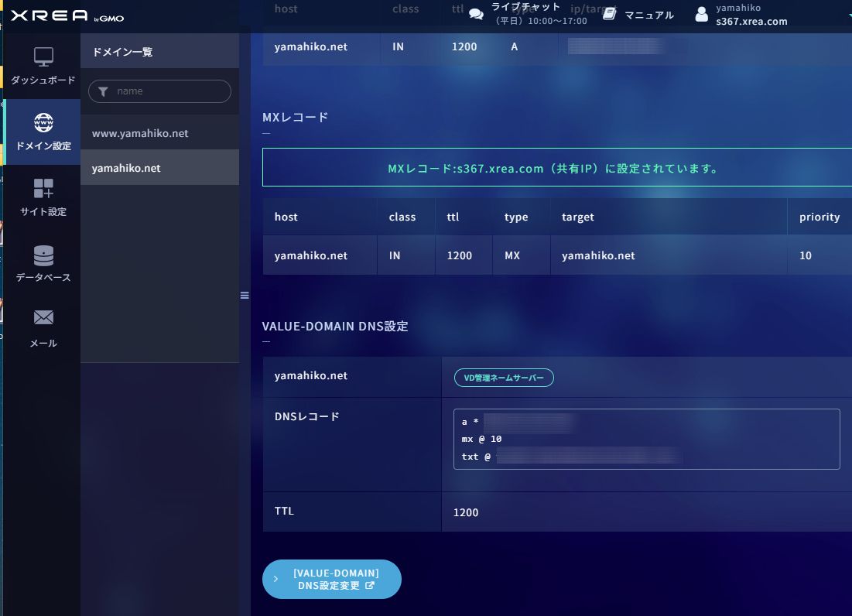This screenshot has width=852, height=616.
Task: Click inside the DNSレコード text box
Action: pos(646,439)
